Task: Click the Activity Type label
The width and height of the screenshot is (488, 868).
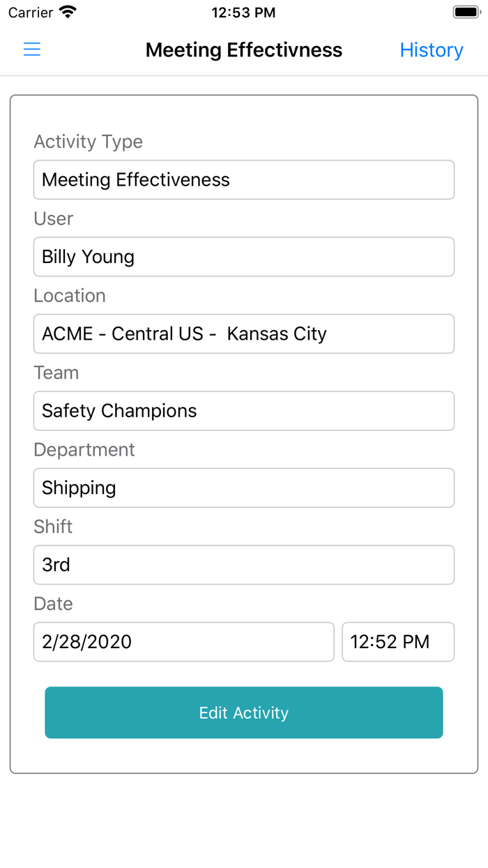Action: pyautogui.click(x=88, y=142)
